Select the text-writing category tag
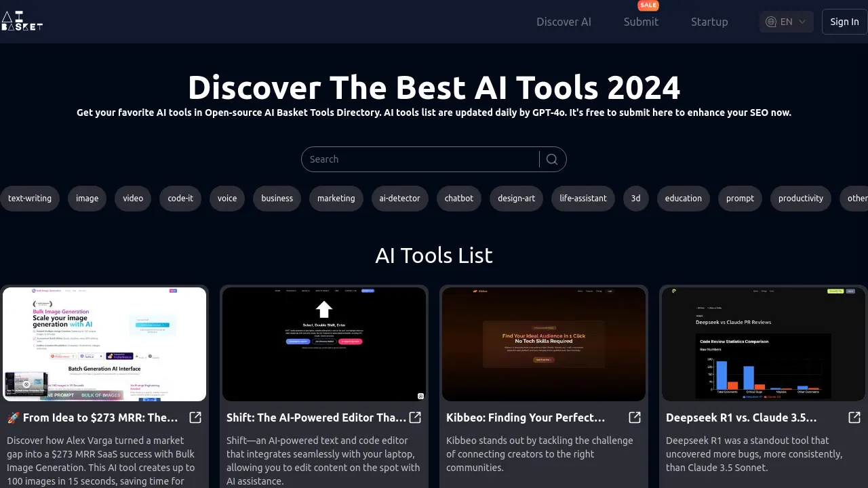 (30, 199)
